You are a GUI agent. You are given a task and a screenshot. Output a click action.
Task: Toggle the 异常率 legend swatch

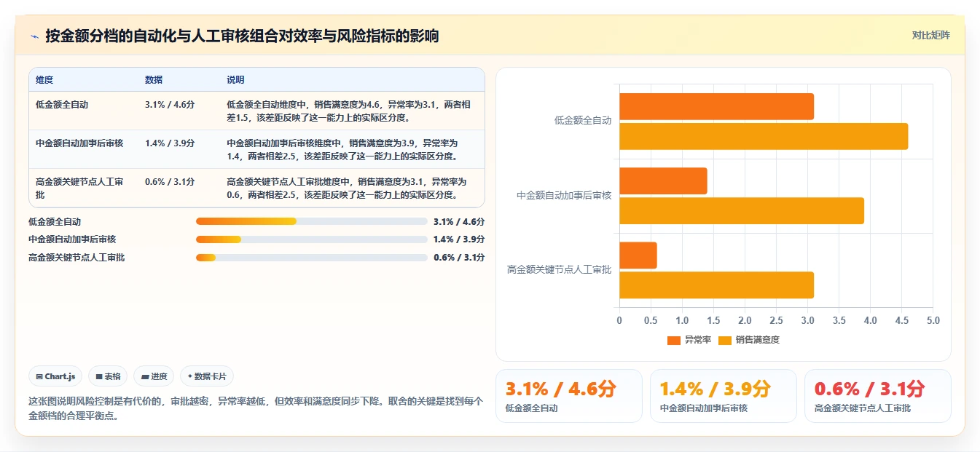pos(673,340)
